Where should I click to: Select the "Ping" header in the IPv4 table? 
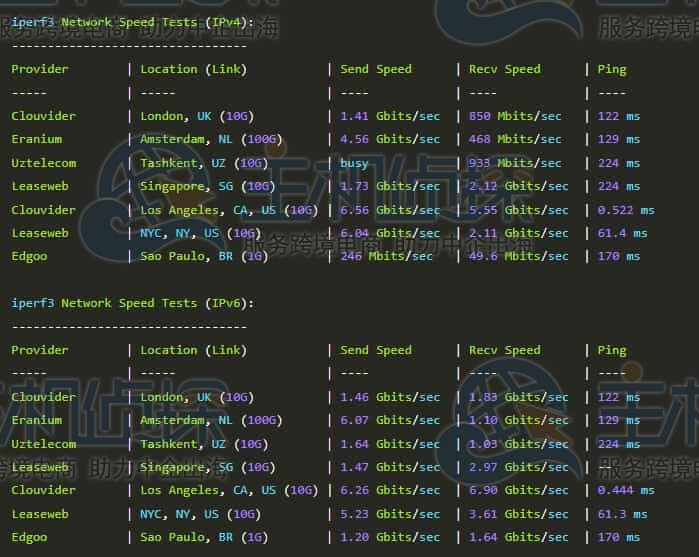point(612,70)
